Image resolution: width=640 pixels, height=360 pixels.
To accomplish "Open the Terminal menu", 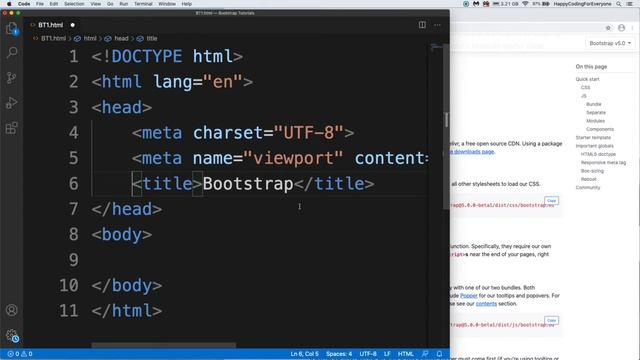I will 143,4.
